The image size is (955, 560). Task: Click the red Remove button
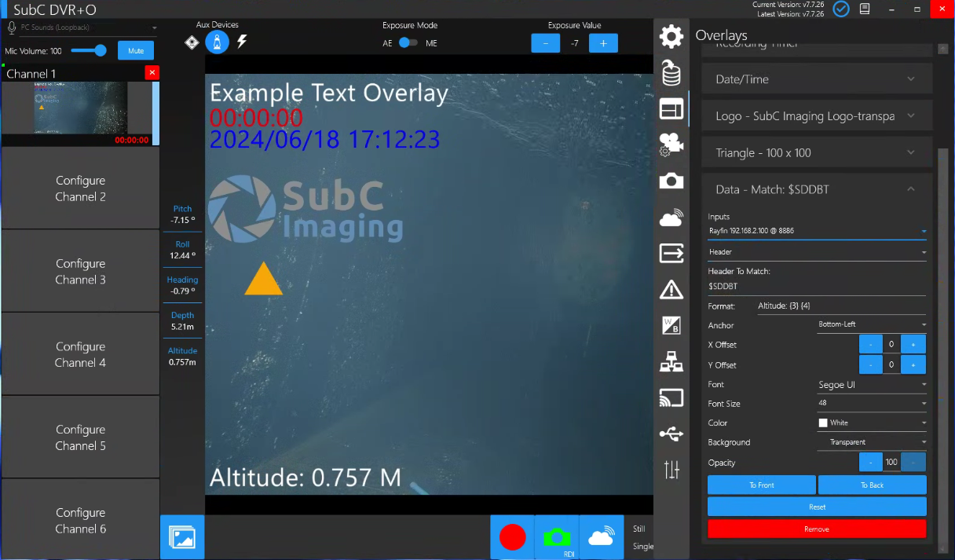pyautogui.click(x=817, y=529)
